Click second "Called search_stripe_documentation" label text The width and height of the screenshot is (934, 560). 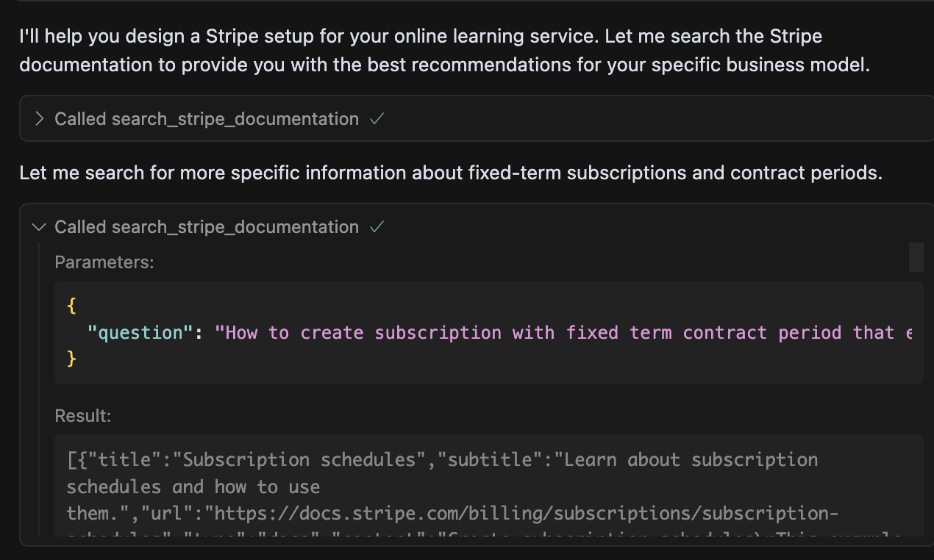pyautogui.click(x=206, y=227)
